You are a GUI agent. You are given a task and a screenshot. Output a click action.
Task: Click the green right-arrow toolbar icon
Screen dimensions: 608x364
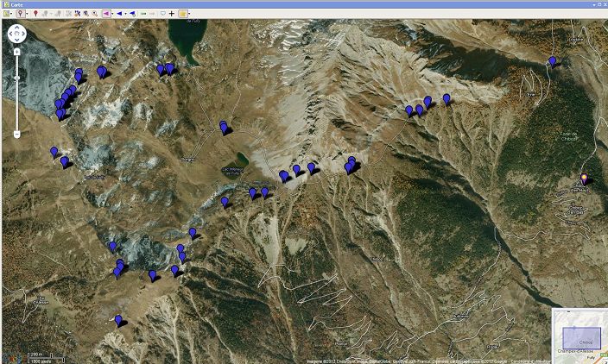[143, 14]
